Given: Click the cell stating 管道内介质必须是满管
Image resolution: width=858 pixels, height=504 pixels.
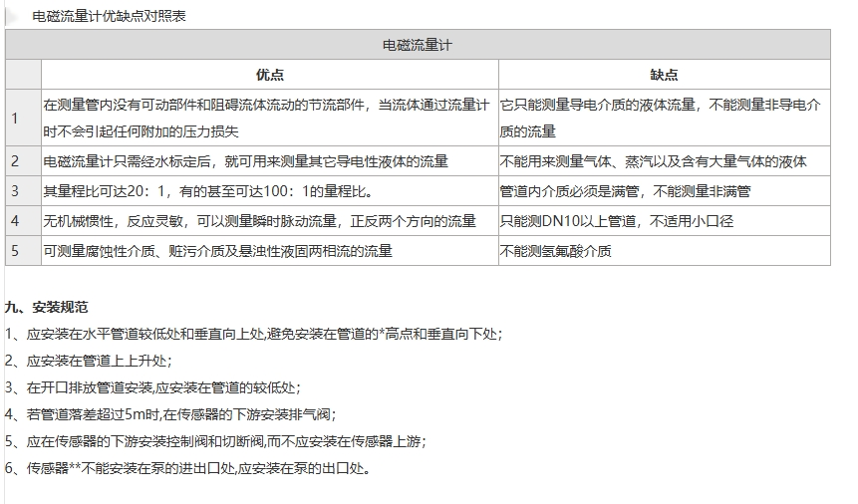Looking at the screenshot, I should click(664, 190).
